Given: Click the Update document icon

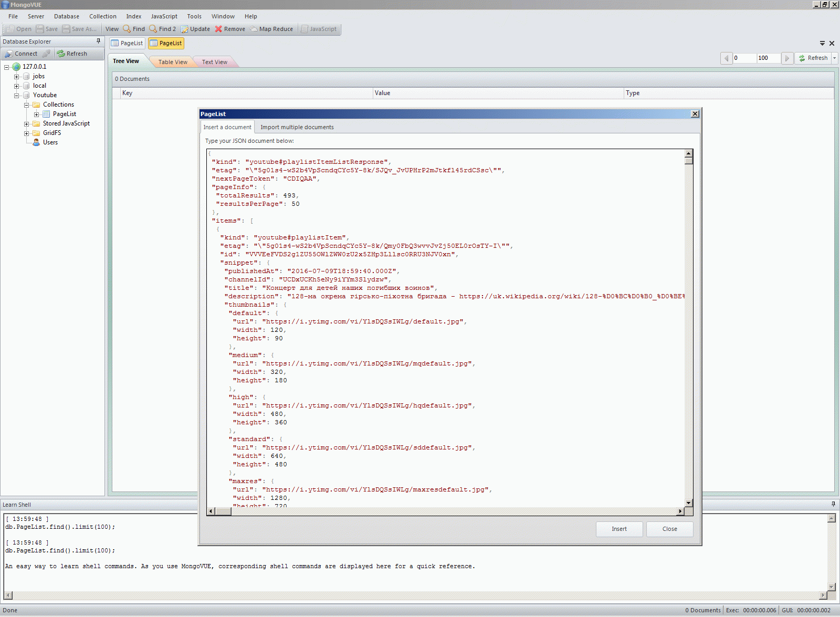Looking at the screenshot, I should pyautogui.click(x=184, y=29).
